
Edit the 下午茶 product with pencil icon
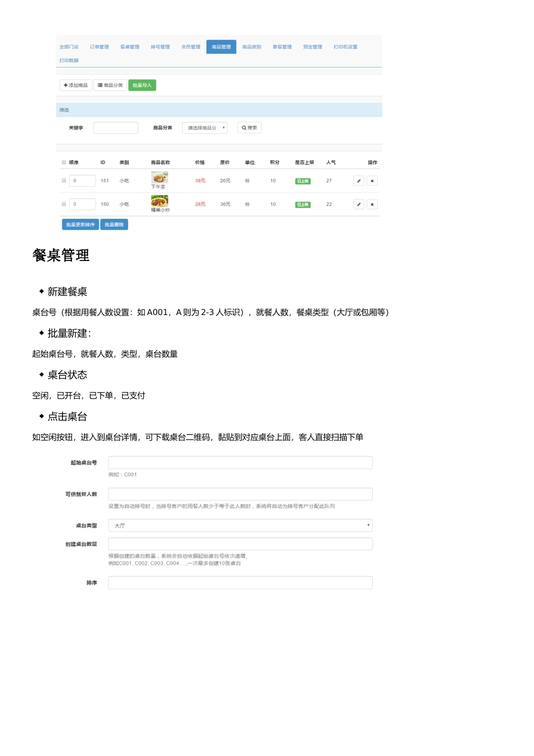(x=359, y=181)
